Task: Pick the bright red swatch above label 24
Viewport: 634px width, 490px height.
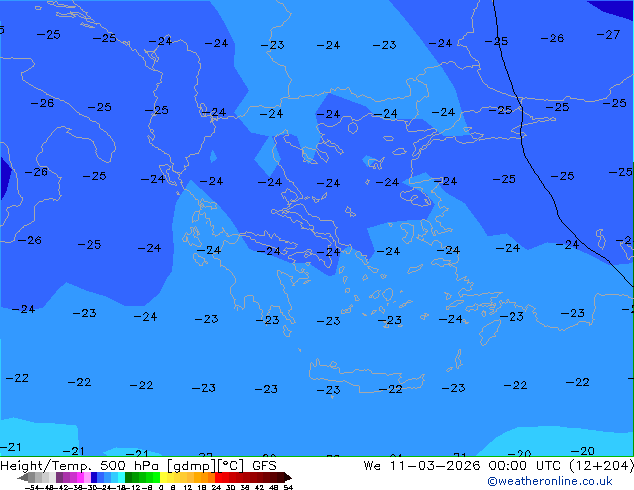Action: pyautogui.click(x=218, y=477)
